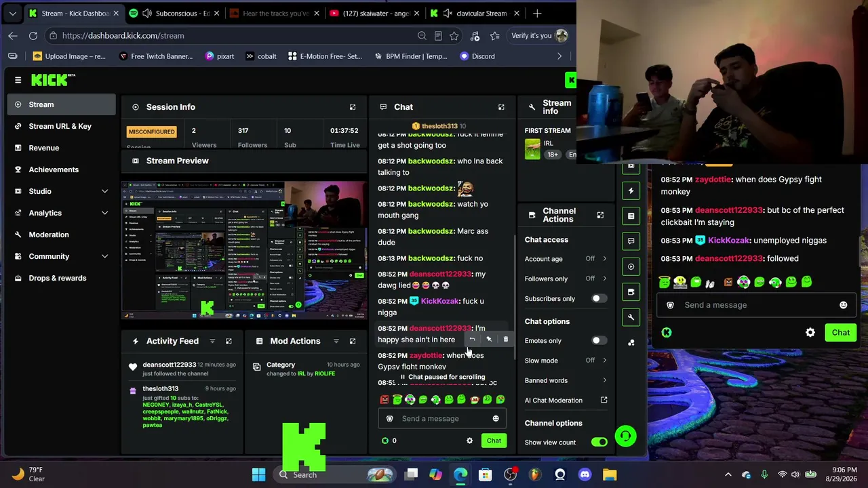Toggle Emotes only chat
This screenshot has height=488, width=868.
click(x=598, y=341)
